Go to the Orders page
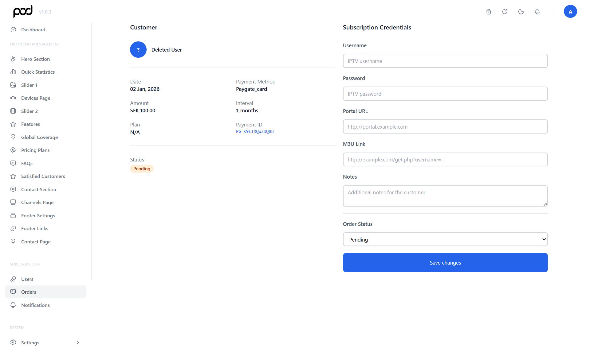This screenshot has width=590, height=364. point(29,292)
